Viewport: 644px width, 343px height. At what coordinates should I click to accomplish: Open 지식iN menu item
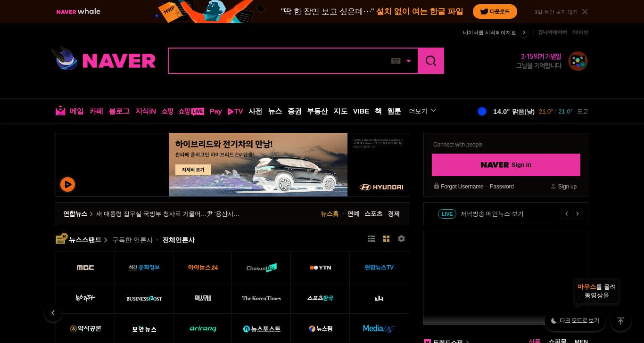(146, 111)
